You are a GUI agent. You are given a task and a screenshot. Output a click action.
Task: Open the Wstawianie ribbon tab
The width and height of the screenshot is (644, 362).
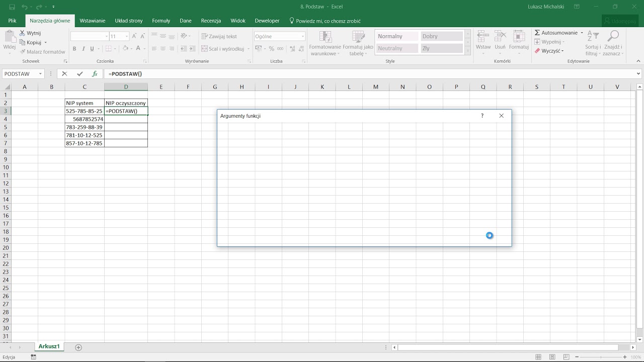93,21
